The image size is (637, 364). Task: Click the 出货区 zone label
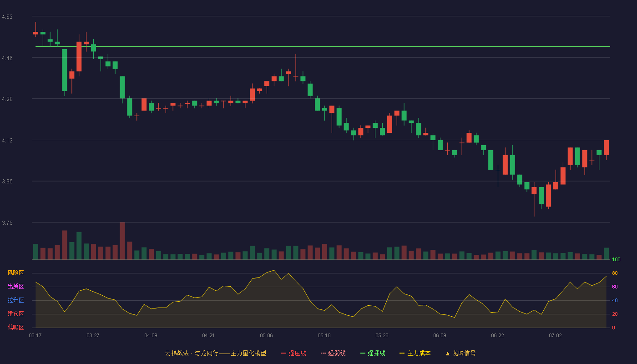coord(15,287)
